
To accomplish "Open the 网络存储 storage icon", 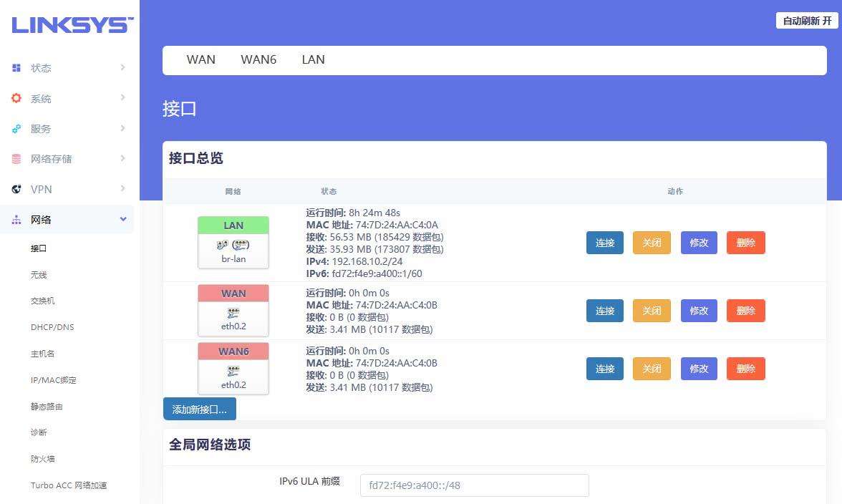I will click(16, 158).
